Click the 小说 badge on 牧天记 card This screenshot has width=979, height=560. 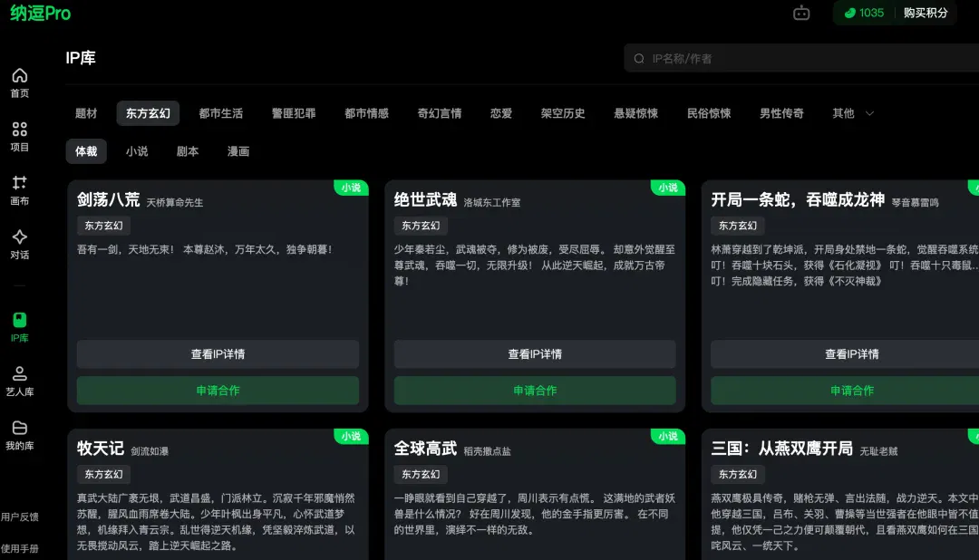click(x=351, y=436)
